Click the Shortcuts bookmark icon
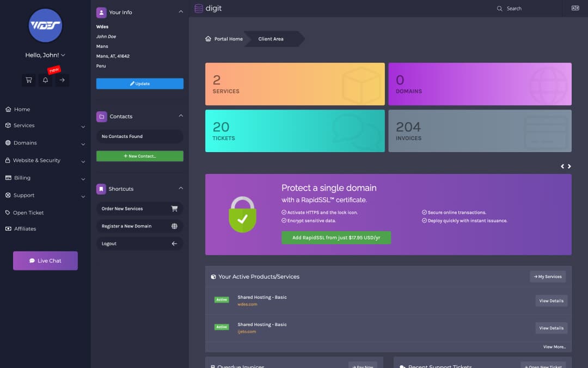Screen dimensions: 588x368 pos(101,189)
